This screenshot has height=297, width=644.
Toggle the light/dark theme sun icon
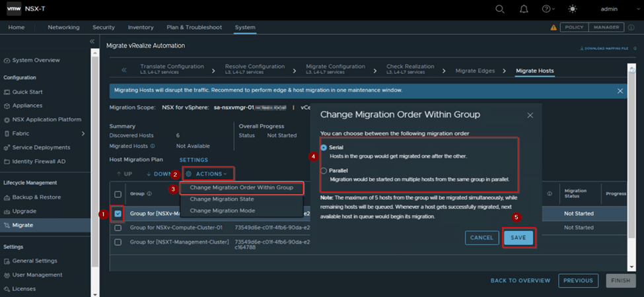(572, 9)
